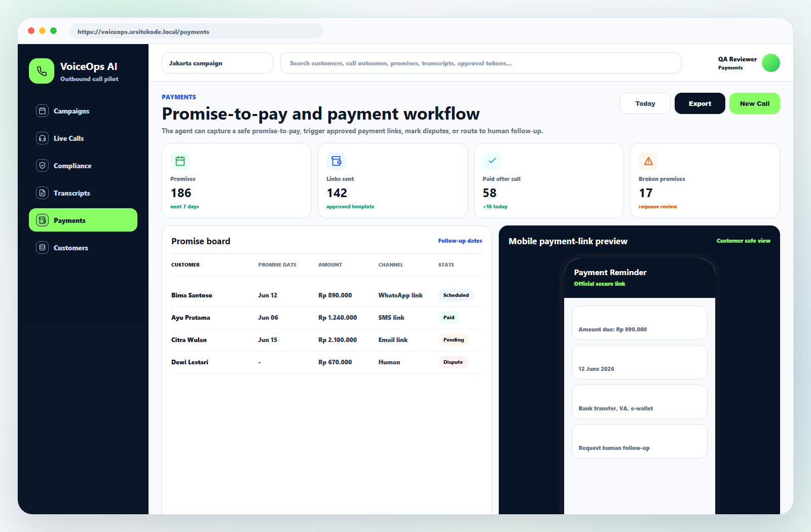
Task: Open the Campaigns menu item
Action: click(x=83, y=111)
